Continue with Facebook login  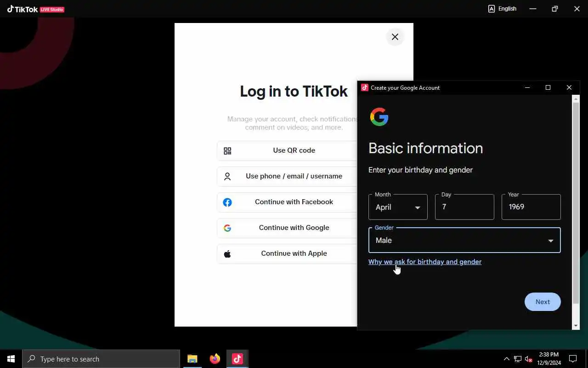(287, 202)
